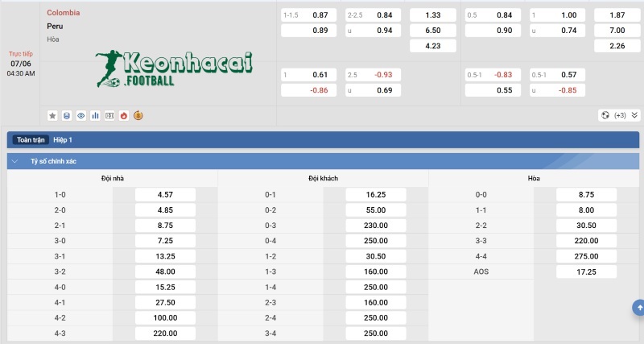Screen dimensions: 644x344
Task: Click the red flame hot icon
Action: [123, 115]
